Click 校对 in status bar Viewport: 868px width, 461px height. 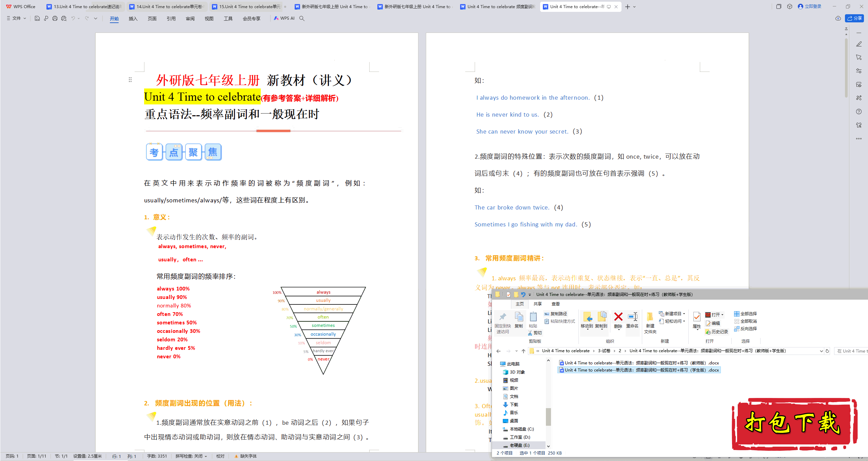(x=220, y=456)
